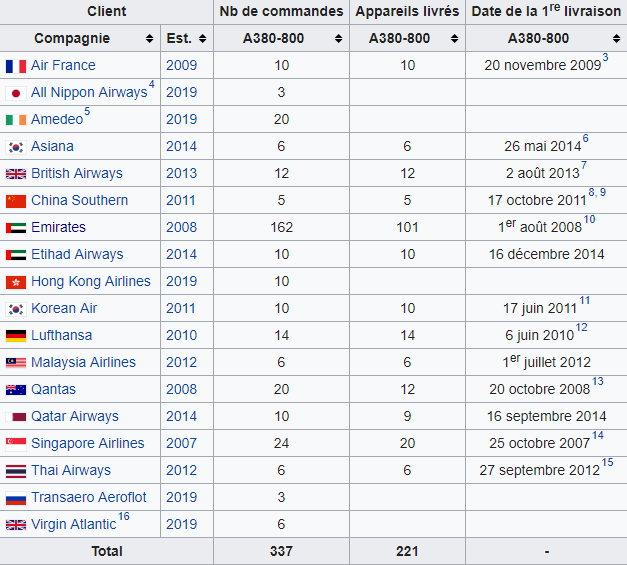Image resolution: width=627 pixels, height=565 pixels.
Task: Open the Qatar Airways link
Action: pyautogui.click(x=75, y=416)
